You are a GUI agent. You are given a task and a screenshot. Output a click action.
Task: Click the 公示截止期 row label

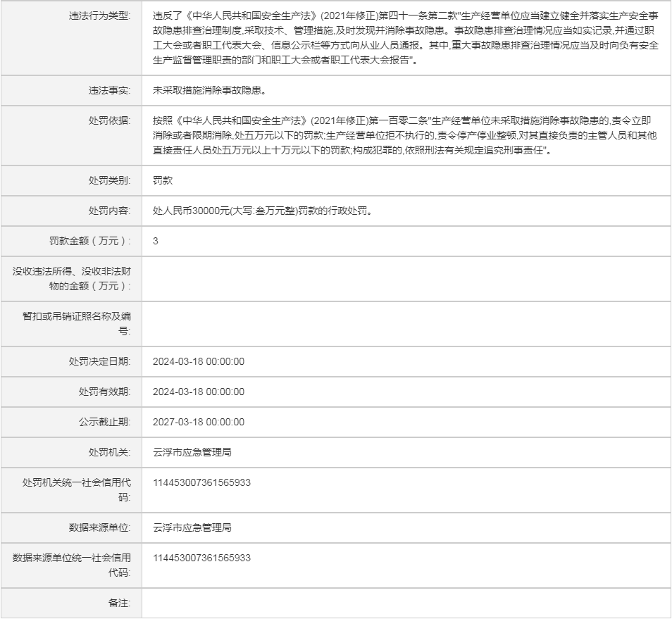(104, 422)
